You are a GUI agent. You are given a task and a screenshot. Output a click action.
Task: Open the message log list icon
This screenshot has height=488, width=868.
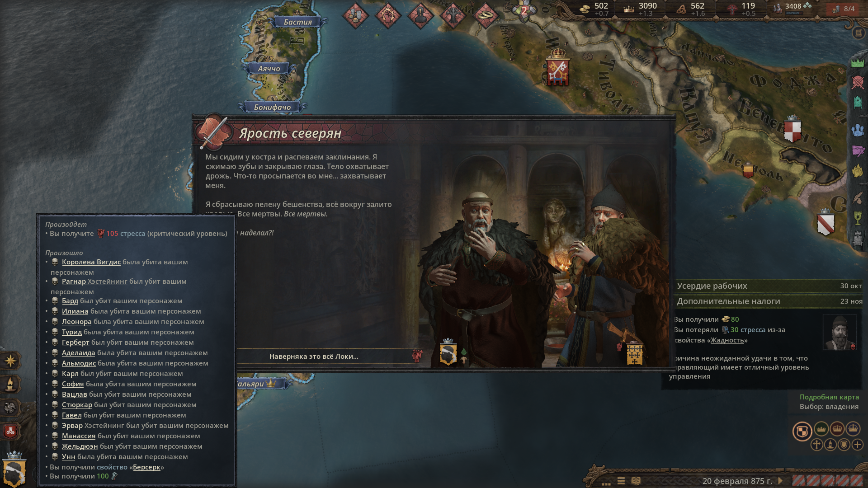621,481
